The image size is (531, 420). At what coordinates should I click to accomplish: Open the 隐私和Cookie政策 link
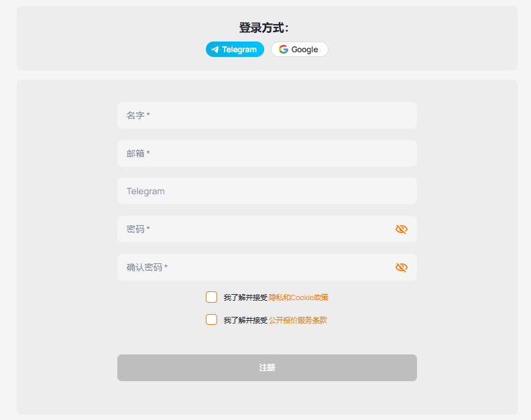tap(298, 297)
